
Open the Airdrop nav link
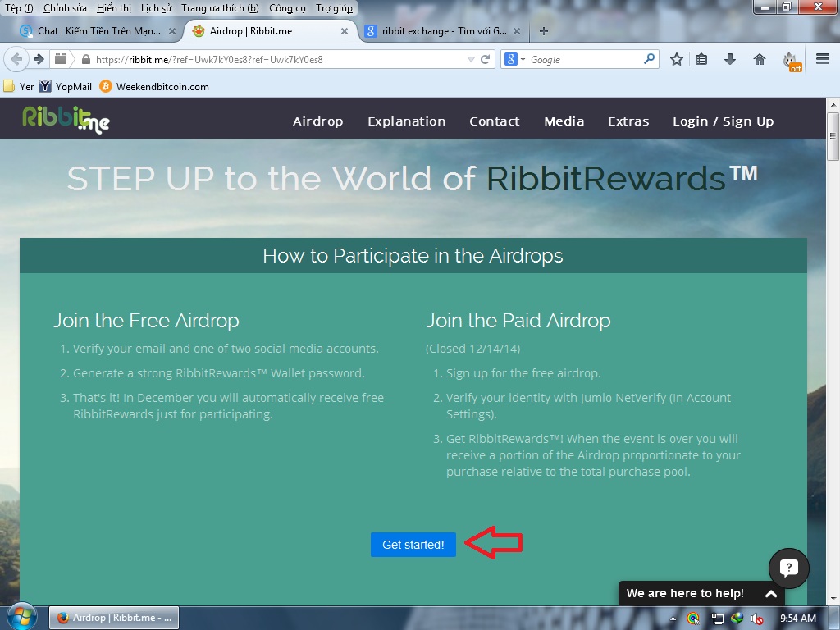click(x=317, y=121)
